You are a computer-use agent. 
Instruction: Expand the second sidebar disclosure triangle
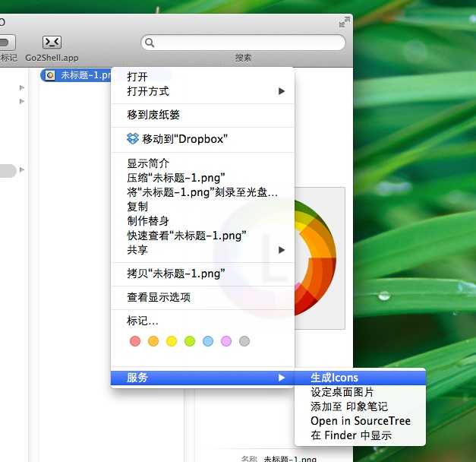point(22,101)
